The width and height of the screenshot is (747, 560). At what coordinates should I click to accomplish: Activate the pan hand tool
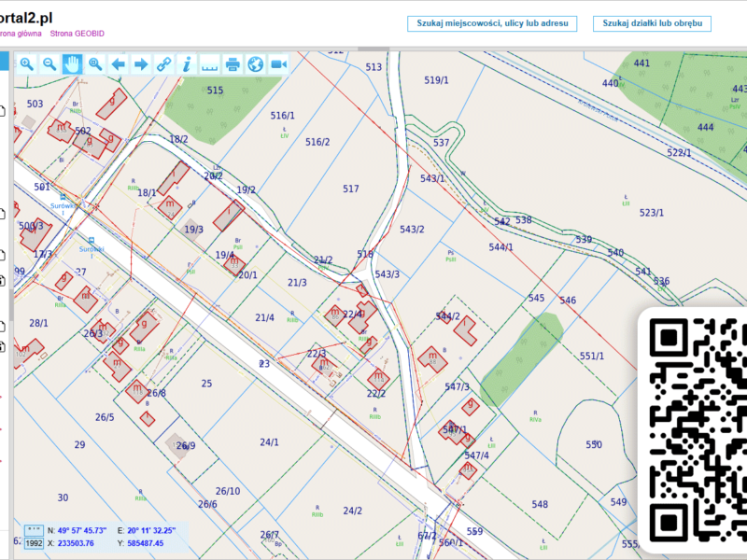click(x=73, y=63)
